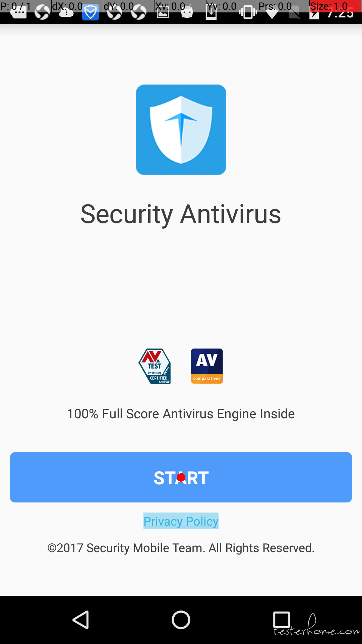Image resolution: width=362 pixels, height=644 pixels.
Task: Open the Privacy Policy link
Action: pos(181,521)
